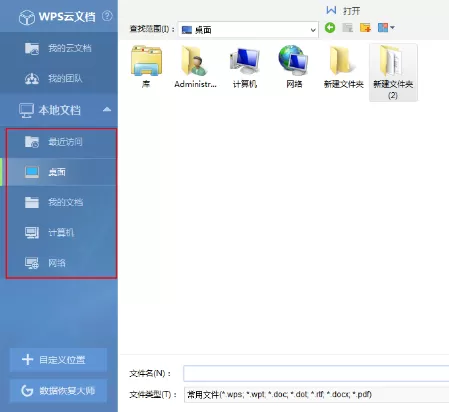Viewport: 449px width, 412px height.
Task: Open the 查找范围 location dropdown
Action: click(x=248, y=30)
